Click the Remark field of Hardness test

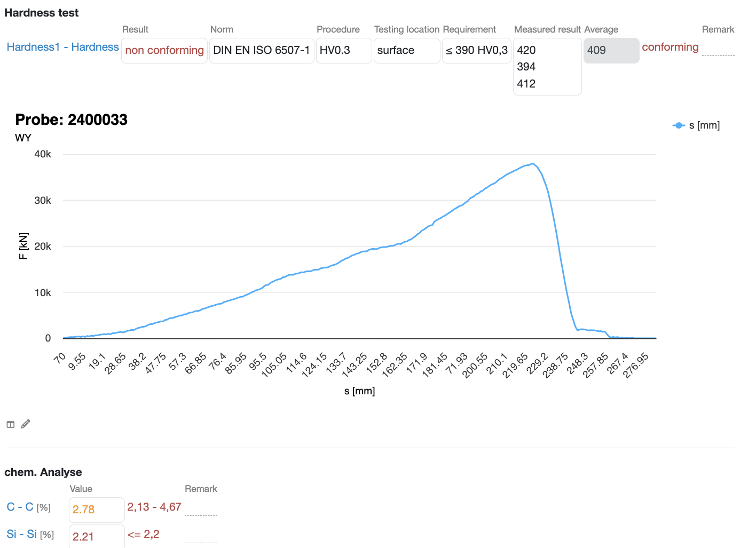click(718, 49)
